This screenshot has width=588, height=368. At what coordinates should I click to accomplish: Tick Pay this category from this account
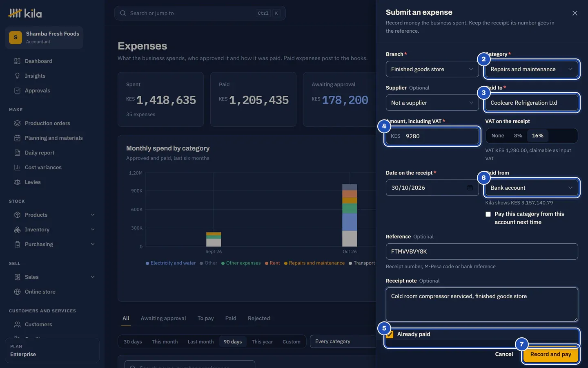point(488,214)
